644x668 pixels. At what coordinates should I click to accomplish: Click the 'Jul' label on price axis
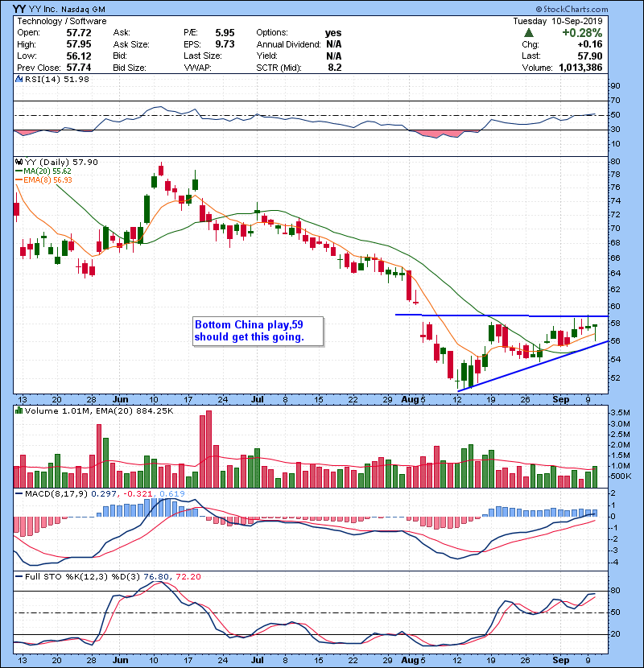point(257,399)
